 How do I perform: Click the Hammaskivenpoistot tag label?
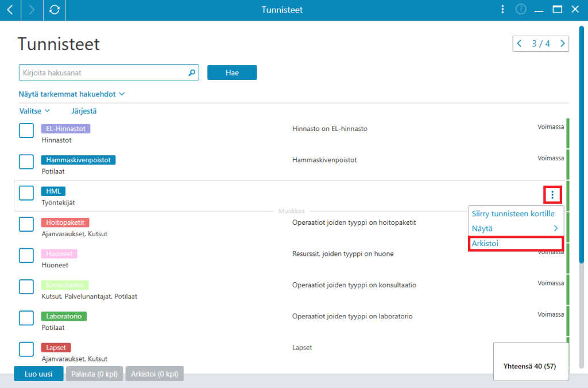tap(78, 160)
